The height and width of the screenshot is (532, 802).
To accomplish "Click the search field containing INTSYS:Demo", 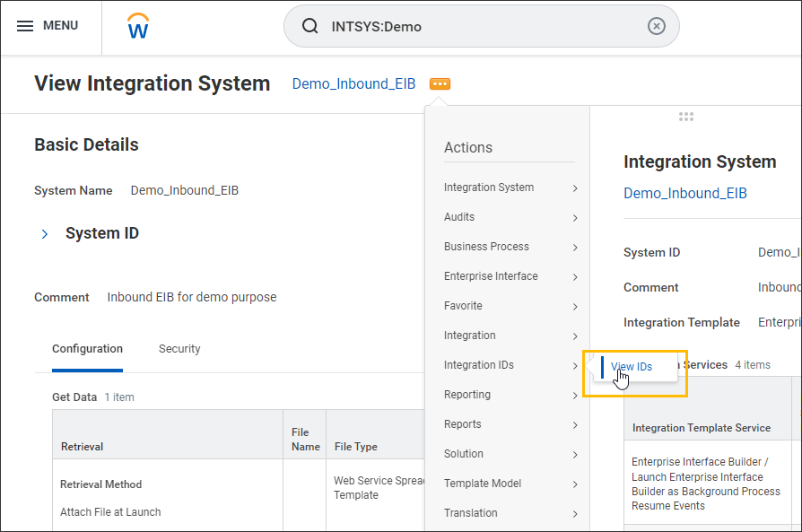I will point(482,26).
